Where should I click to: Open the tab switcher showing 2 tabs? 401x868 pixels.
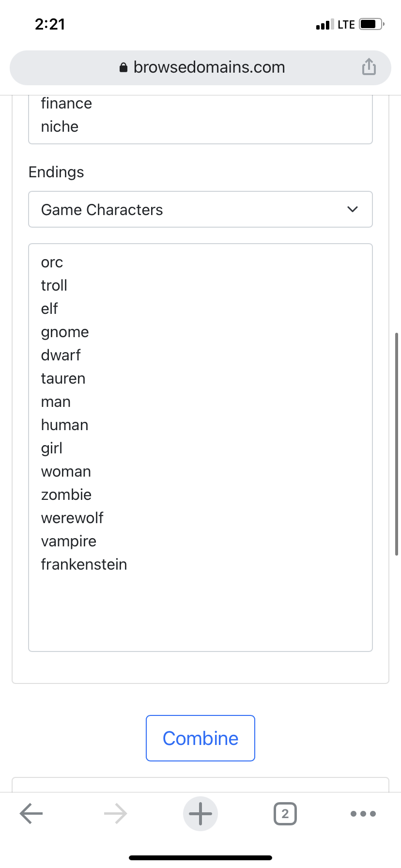click(285, 813)
